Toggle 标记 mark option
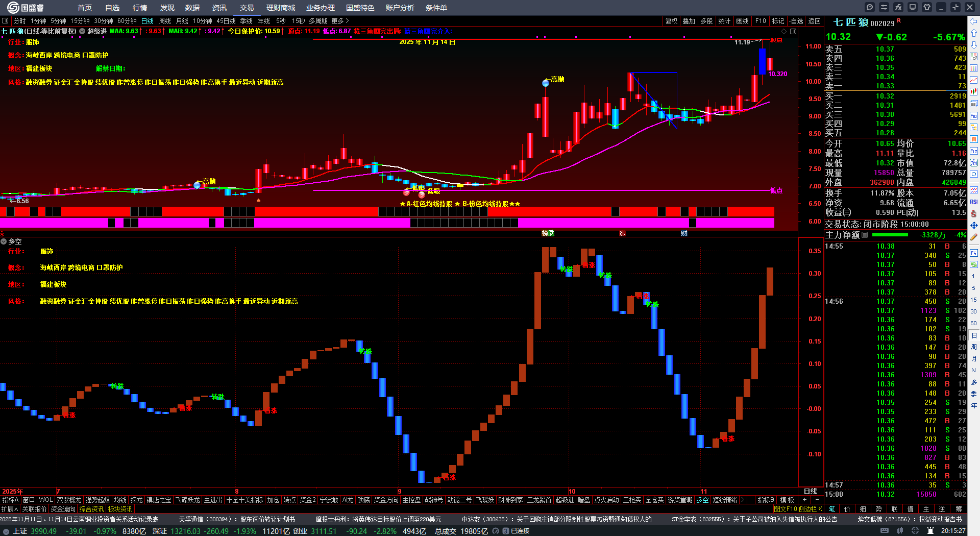 pos(778,21)
